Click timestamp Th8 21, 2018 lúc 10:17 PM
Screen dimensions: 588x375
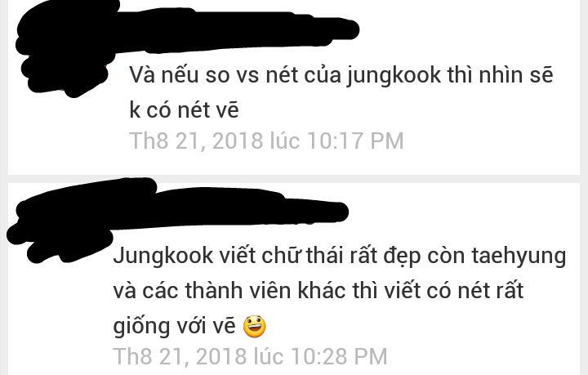(266, 141)
